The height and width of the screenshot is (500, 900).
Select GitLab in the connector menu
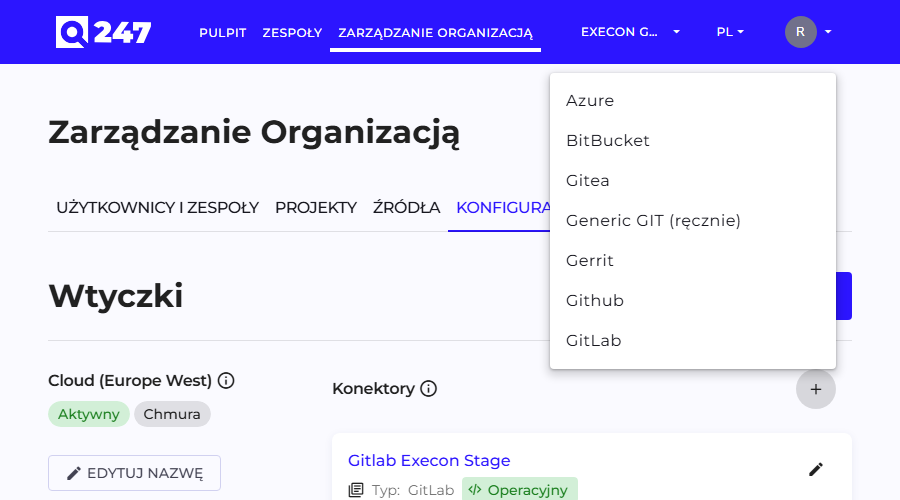click(693, 341)
